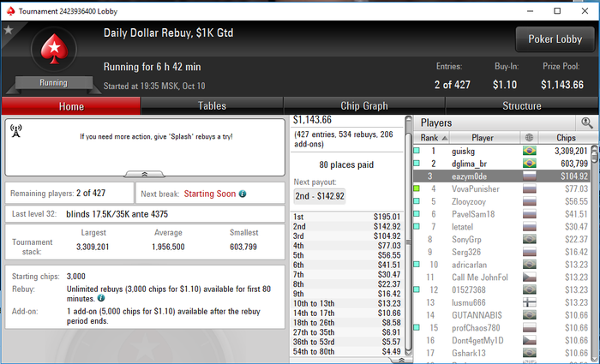This screenshot has width=600, height=364.
Task: Open the player search magnifier icon
Action: click(586, 123)
